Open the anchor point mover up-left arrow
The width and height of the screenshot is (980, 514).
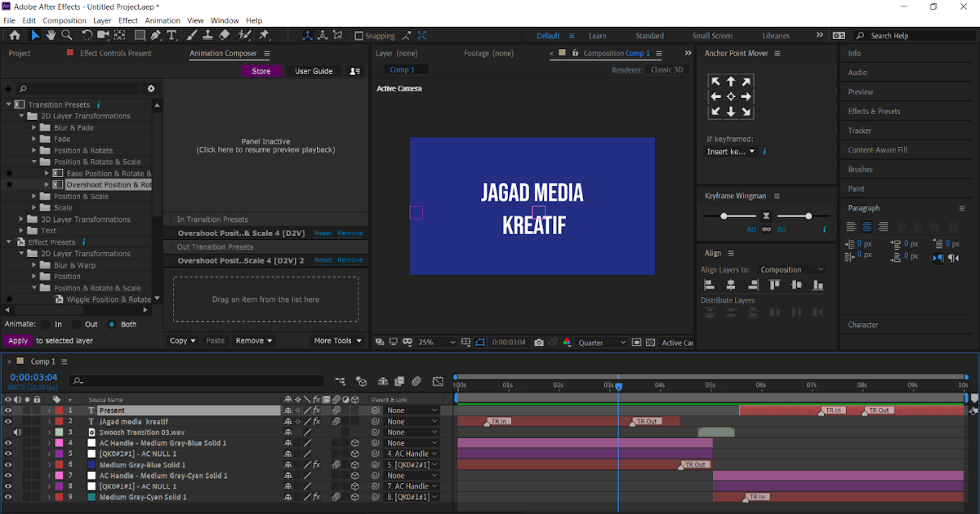coord(716,81)
